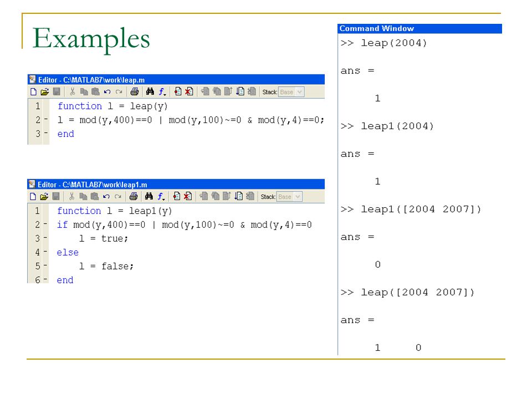Image resolution: width=532 pixels, height=399 pixels.
Task: Click Save icon in leap.m editor toolbar
Action: point(57,91)
